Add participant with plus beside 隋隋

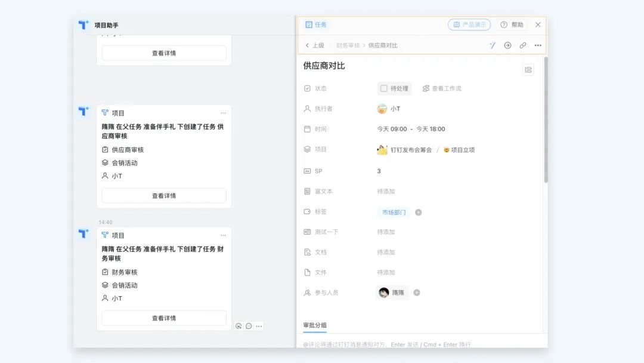coord(417,293)
